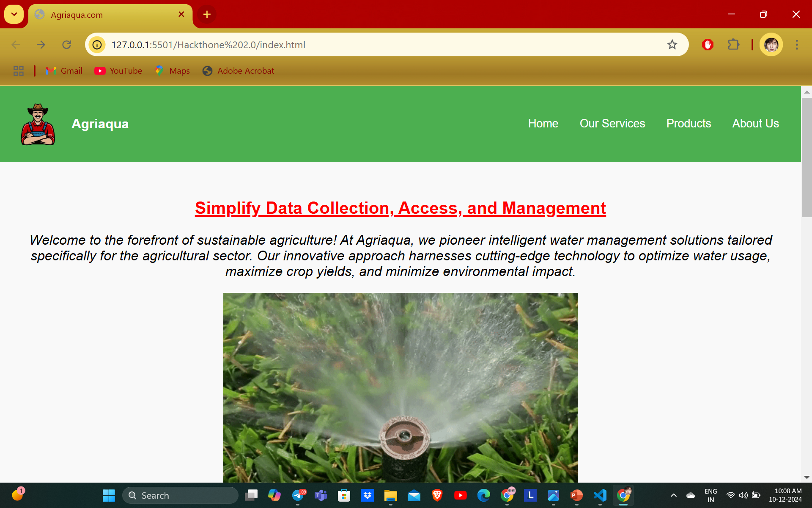Reload the page using refresh icon
This screenshot has height=508, width=812.
66,44
